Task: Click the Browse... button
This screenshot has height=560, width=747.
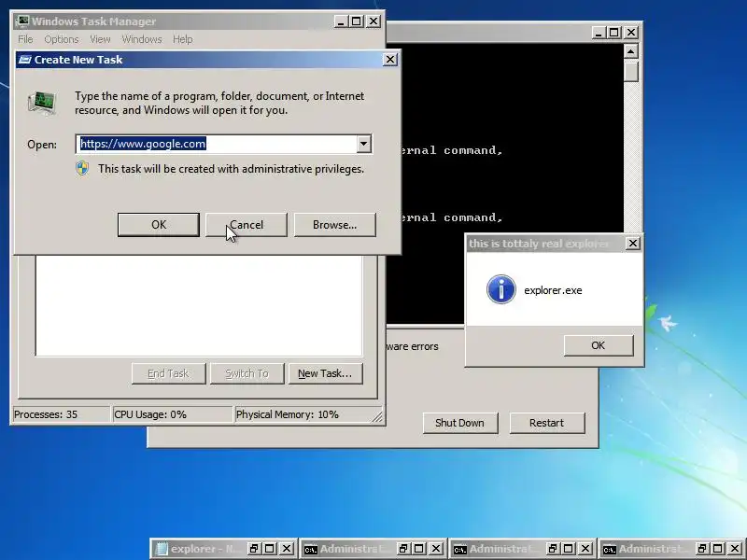Action: [x=335, y=225]
